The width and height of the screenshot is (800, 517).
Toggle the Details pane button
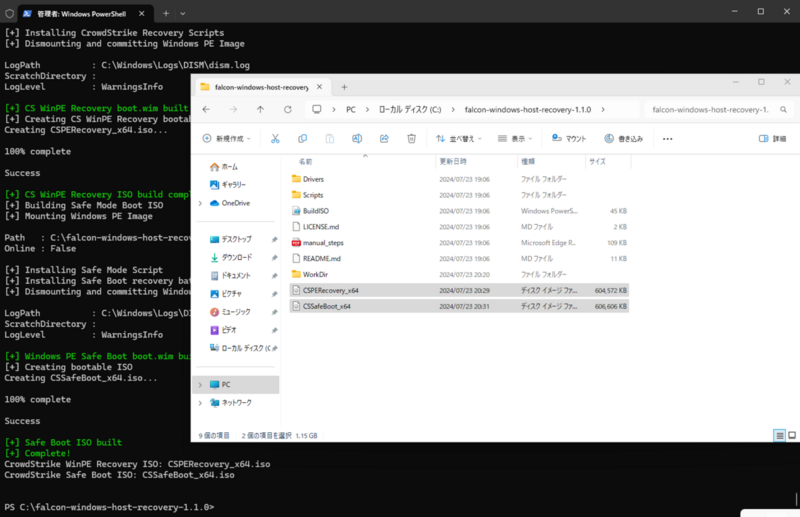point(772,138)
